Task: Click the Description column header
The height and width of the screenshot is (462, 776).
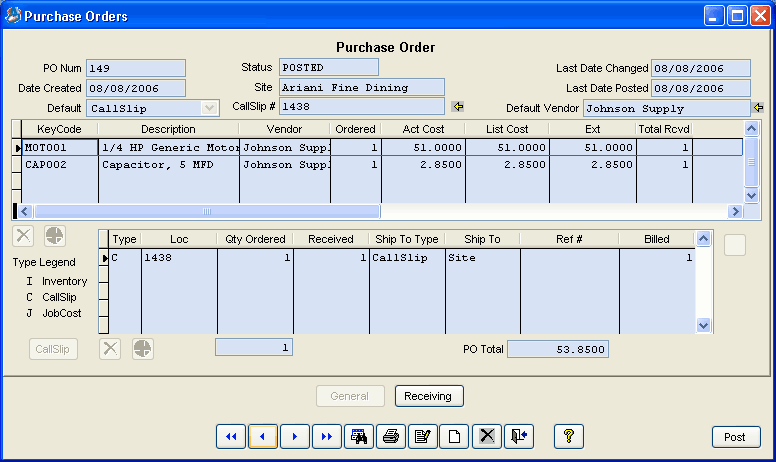Action: click(x=168, y=129)
